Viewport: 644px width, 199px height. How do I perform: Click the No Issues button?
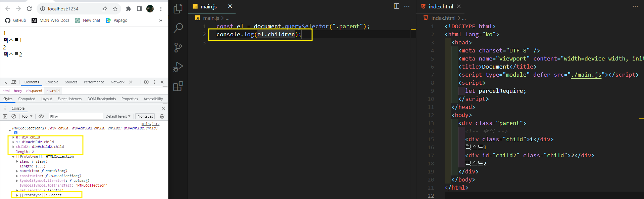145,116
